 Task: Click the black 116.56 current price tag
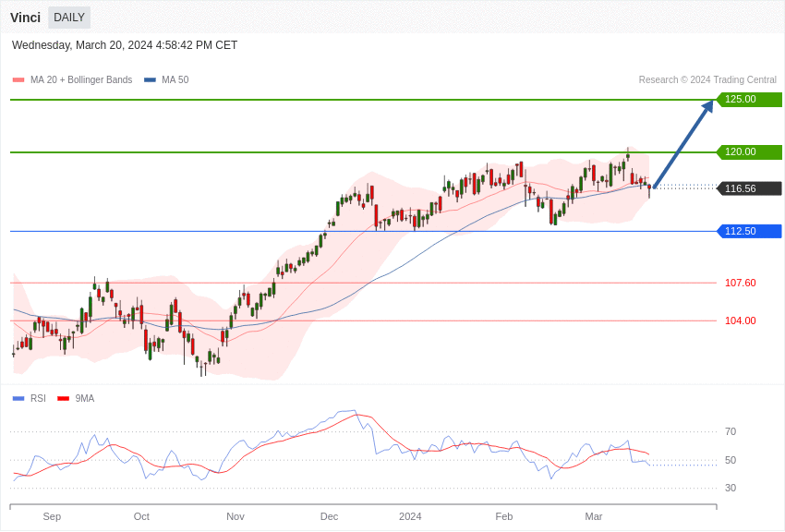click(x=749, y=188)
